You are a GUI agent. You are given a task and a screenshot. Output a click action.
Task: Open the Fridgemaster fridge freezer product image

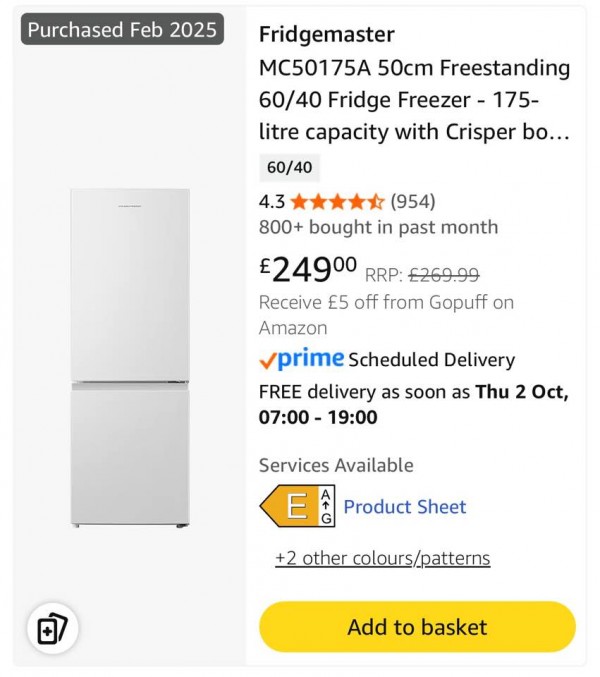click(x=129, y=358)
